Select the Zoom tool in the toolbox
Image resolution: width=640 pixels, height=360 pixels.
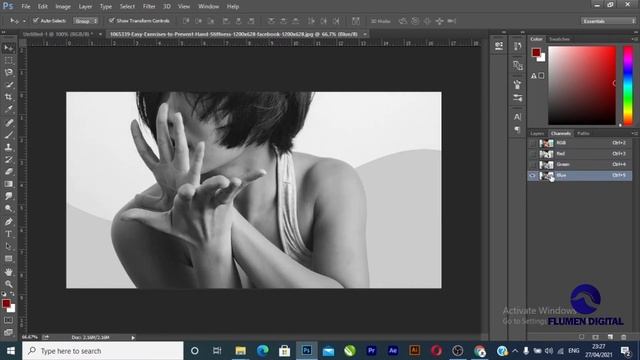coord(8,284)
